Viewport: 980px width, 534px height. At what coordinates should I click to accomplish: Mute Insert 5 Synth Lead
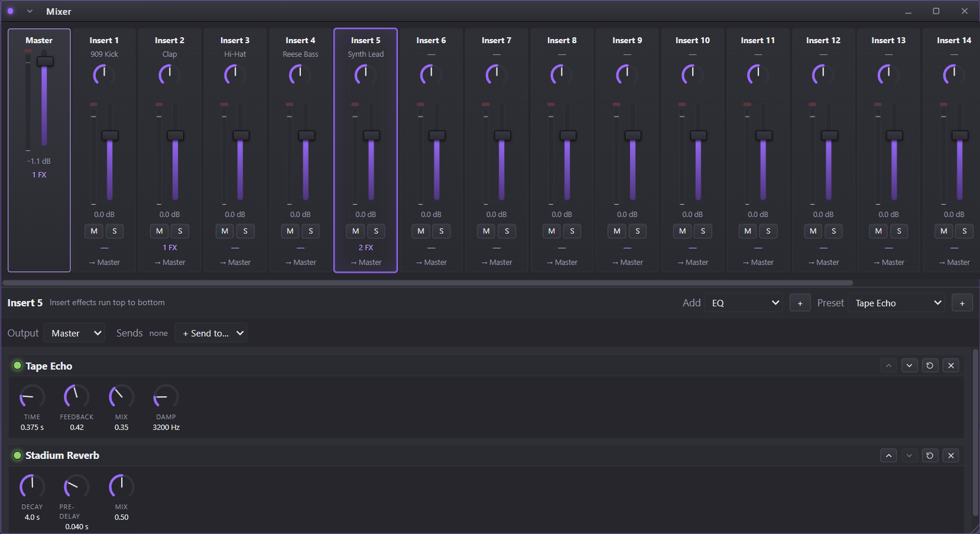(355, 231)
